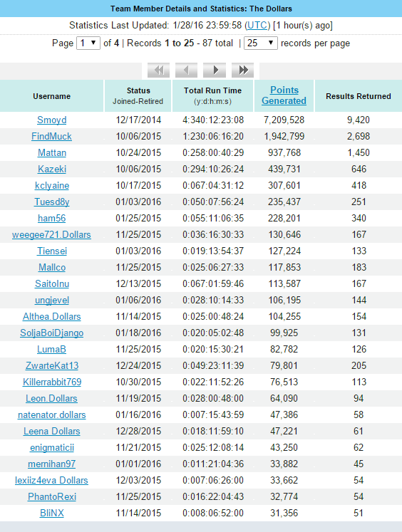This screenshot has height=532, width=402.
Task: Open the SoljaBoiDjango member link
Action: pos(51,333)
